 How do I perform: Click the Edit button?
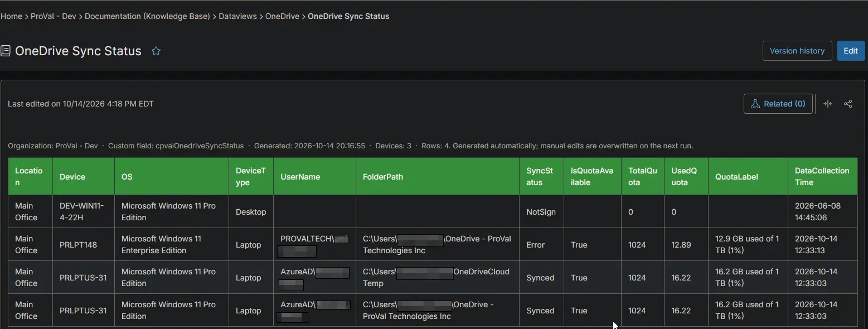point(851,51)
